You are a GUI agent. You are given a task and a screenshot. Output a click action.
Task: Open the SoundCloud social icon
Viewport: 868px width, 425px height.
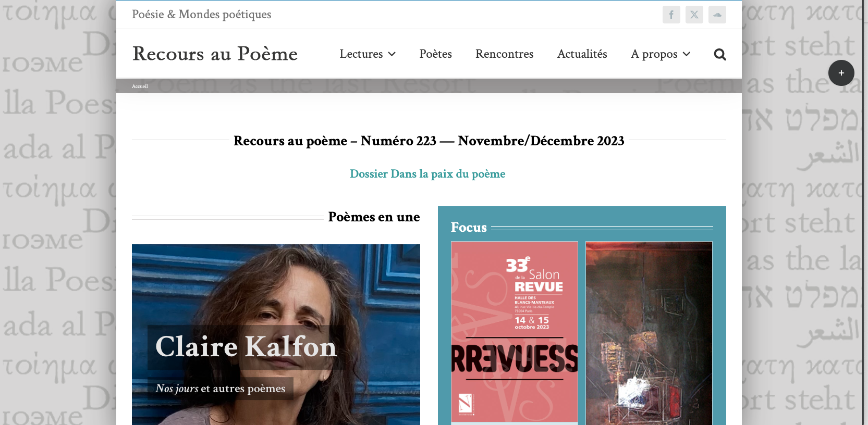[x=717, y=15]
